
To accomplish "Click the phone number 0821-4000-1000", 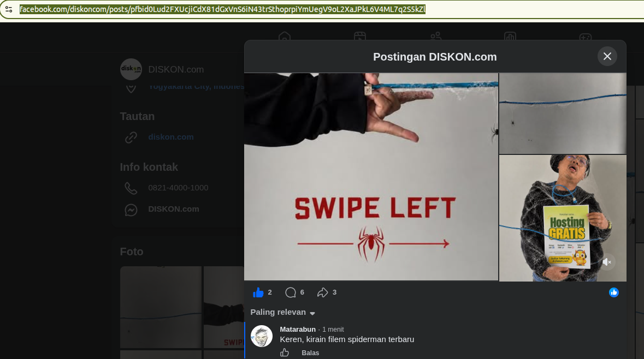I will tap(178, 188).
